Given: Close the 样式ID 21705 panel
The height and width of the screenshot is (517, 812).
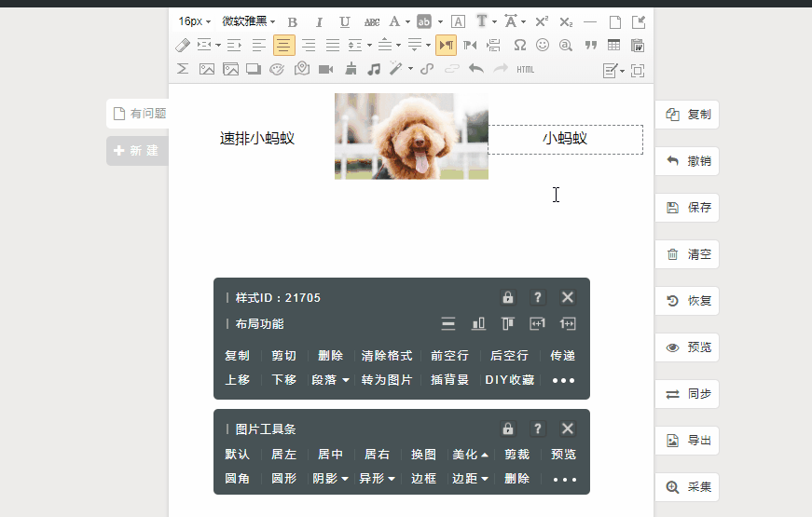Looking at the screenshot, I should [x=568, y=297].
